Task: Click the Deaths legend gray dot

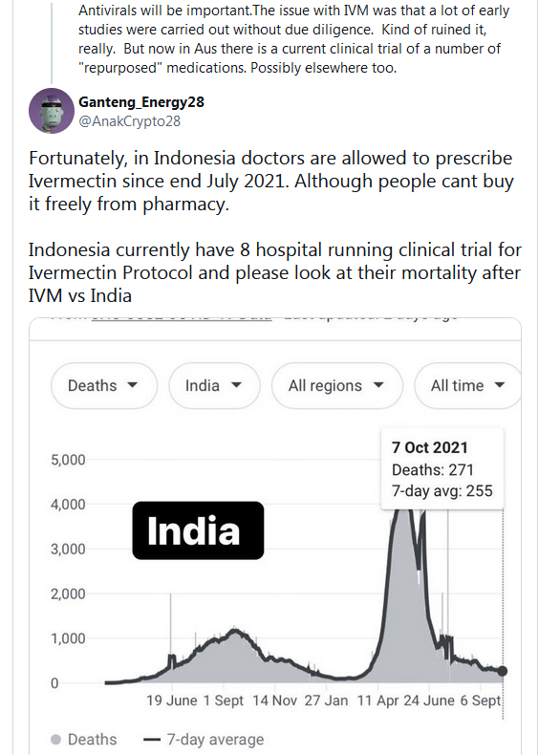Action: 55,739
